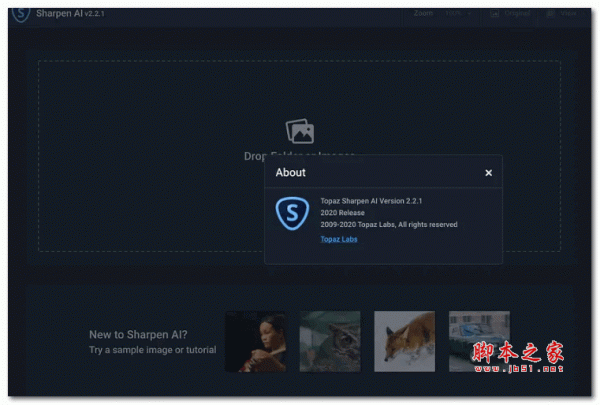
Task: Click the drop images icon
Action: coord(300,131)
